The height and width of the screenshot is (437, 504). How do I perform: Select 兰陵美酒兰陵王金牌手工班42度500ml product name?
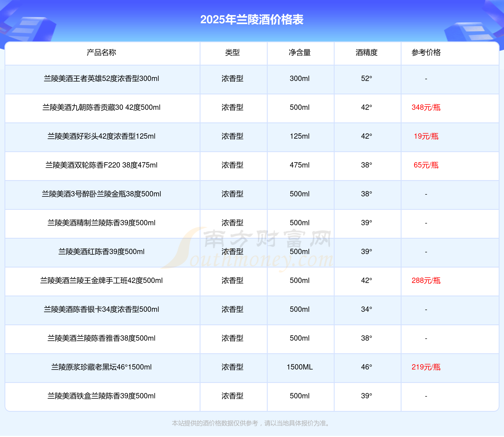click(x=101, y=280)
